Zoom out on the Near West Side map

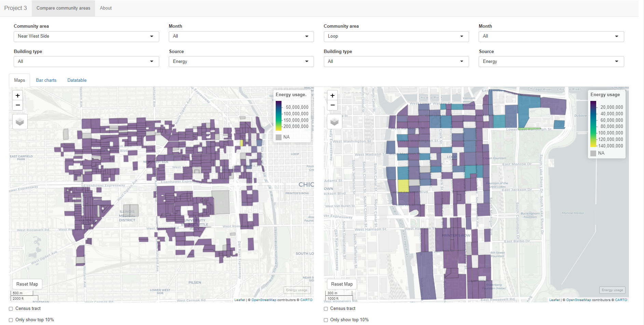(x=18, y=105)
